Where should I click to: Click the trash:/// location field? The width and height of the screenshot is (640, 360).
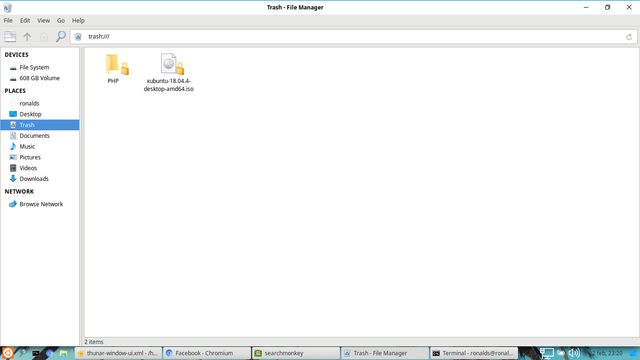tap(353, 37)
